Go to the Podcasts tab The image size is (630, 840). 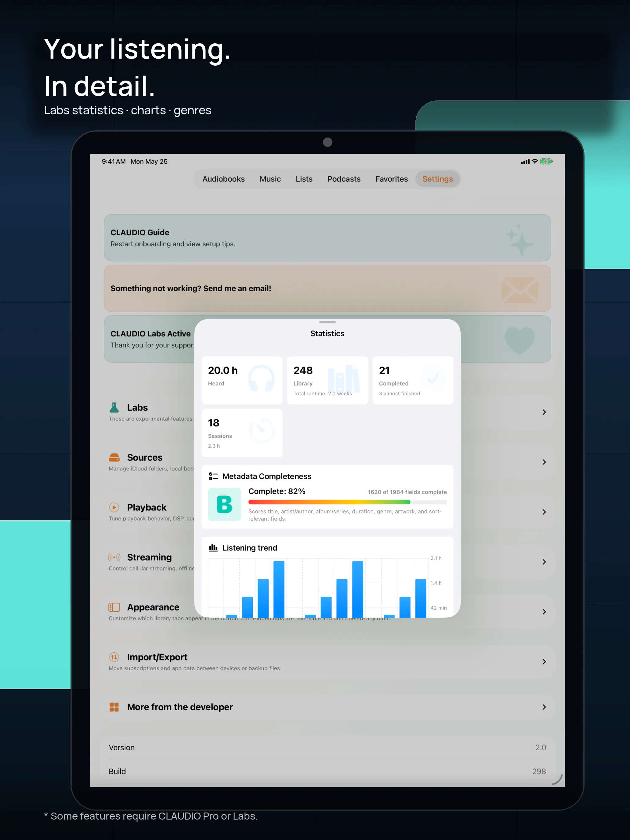[344, 179]
